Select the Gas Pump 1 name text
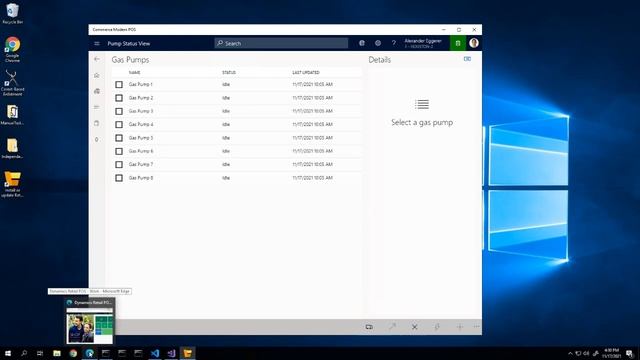Image resolution: width=640 pixels, height=360 pixels. pos(141,84)
